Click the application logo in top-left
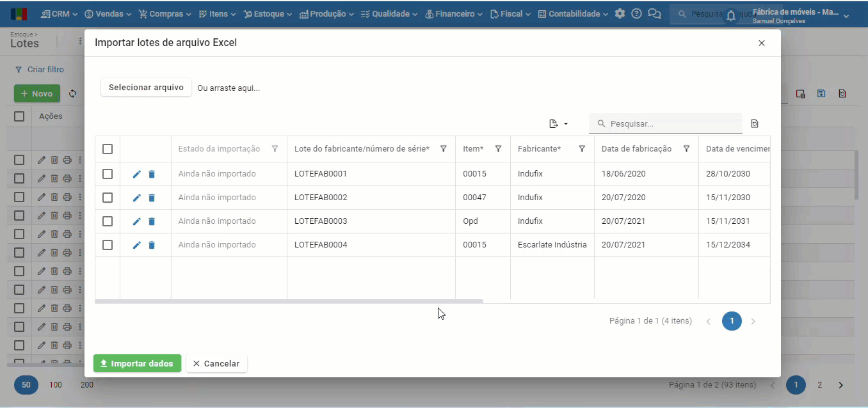The width and height of the screenshot is (868, 408). (19, 13)
